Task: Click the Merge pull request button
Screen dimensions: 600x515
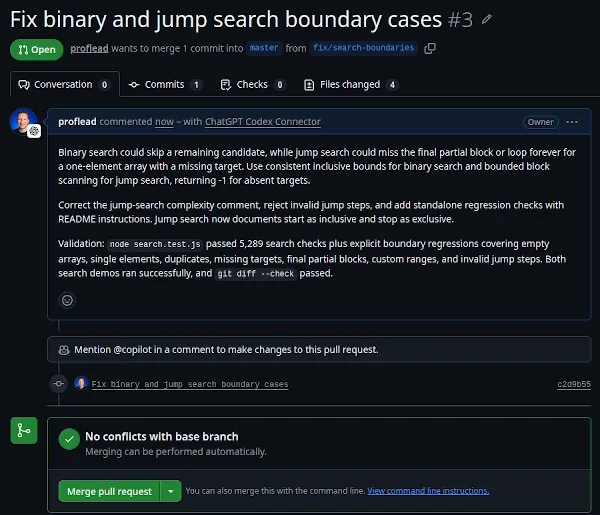Action: click(109, 491)
